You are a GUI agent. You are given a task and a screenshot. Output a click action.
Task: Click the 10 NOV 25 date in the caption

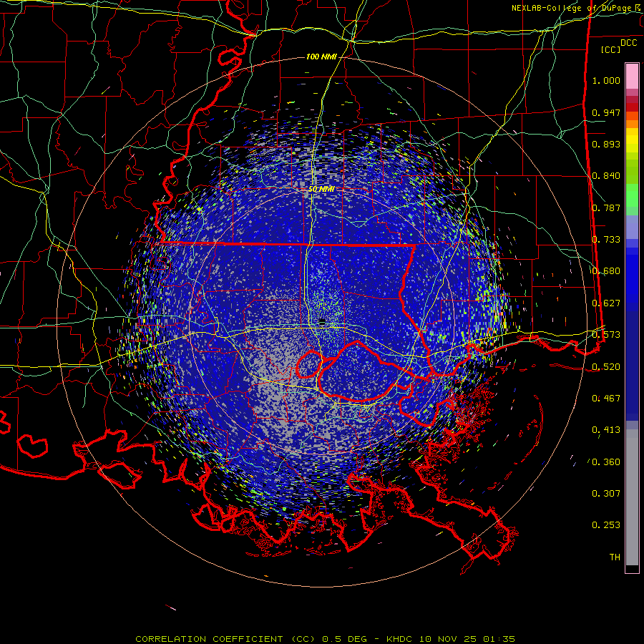tap(448, 639)
